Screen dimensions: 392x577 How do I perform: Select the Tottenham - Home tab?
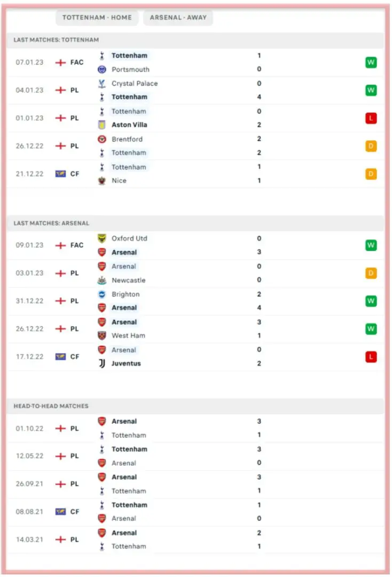point(97,18)
